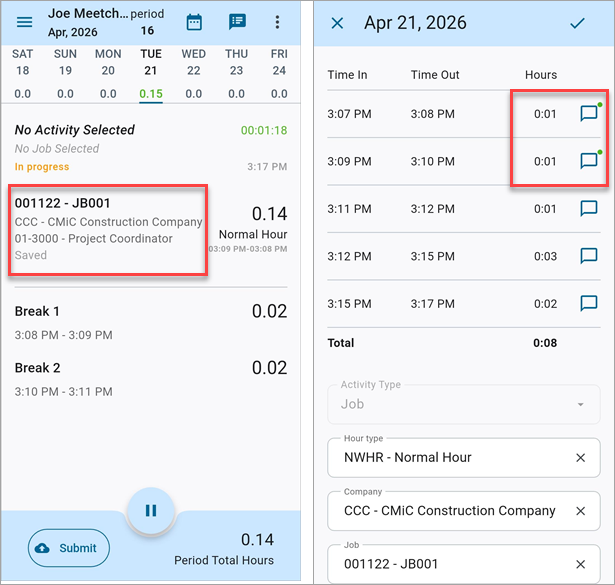Click the 00:01:18 running timer
Screen dimensions: 615x585
coord(264,130)
